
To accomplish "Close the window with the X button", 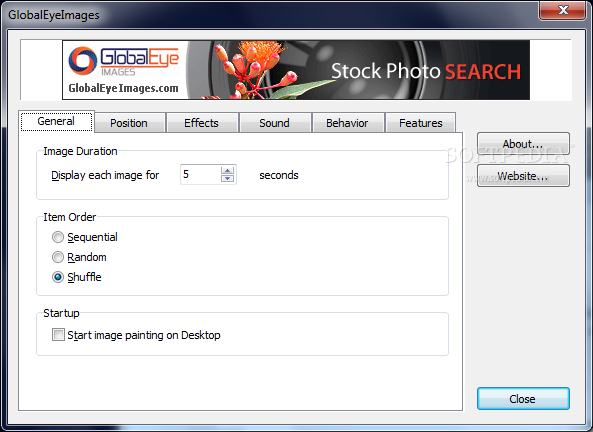I will (x=563, y=10).
